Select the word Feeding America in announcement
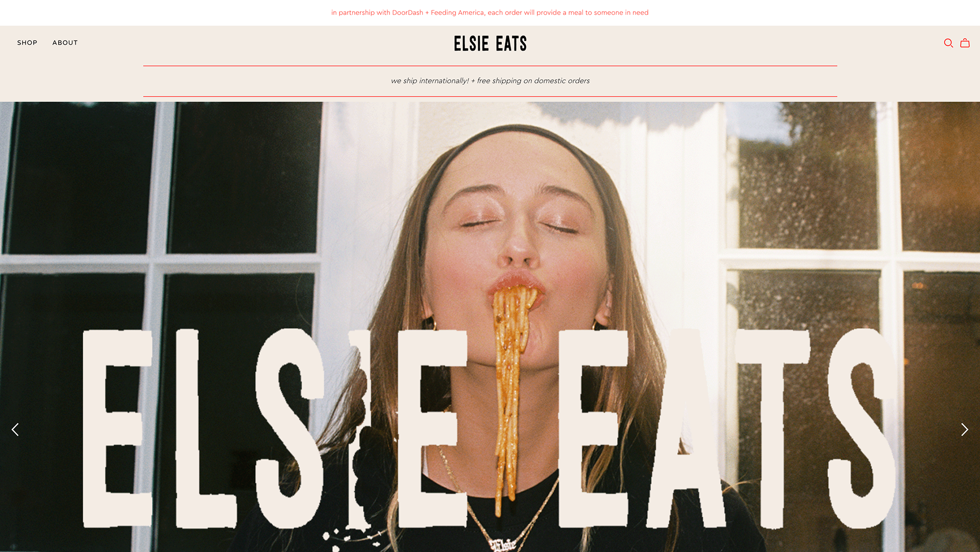 [x=457, y=13]
